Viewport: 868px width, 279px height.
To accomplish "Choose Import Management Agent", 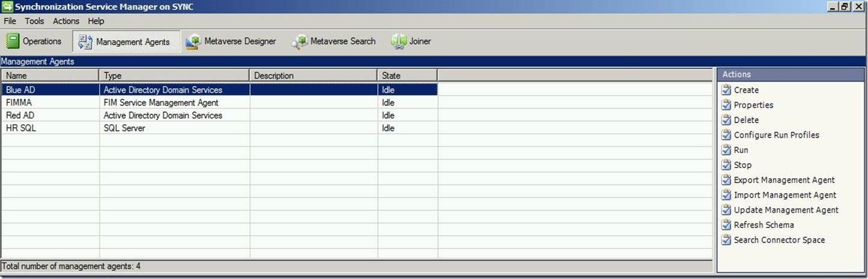I will click(785, 195).
